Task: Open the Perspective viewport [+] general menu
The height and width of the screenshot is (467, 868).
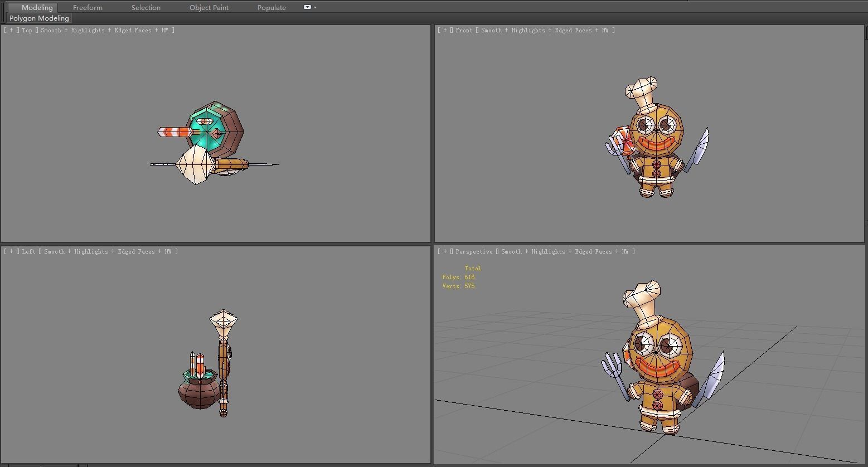Action: 445,251
